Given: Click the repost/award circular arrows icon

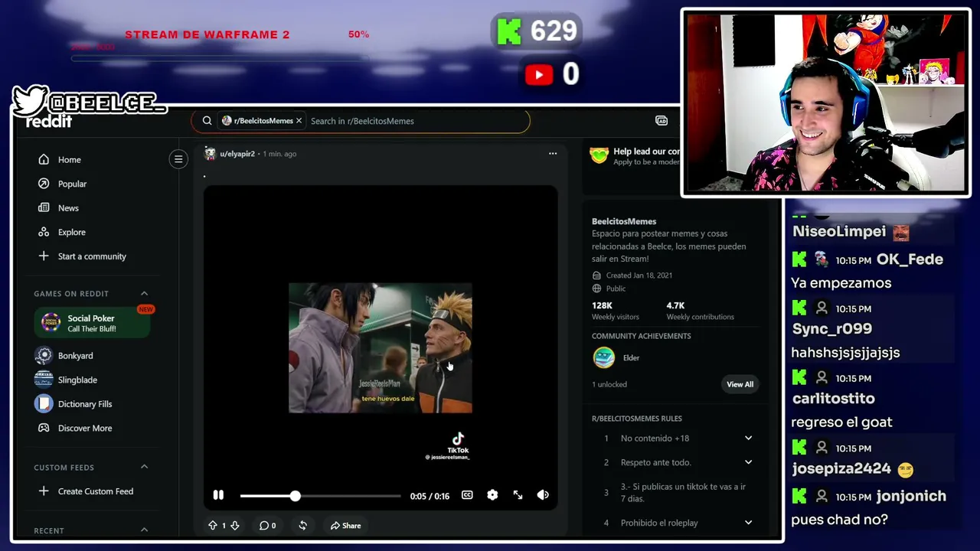Looking at the screenshot, I should [x=302, y=526].
